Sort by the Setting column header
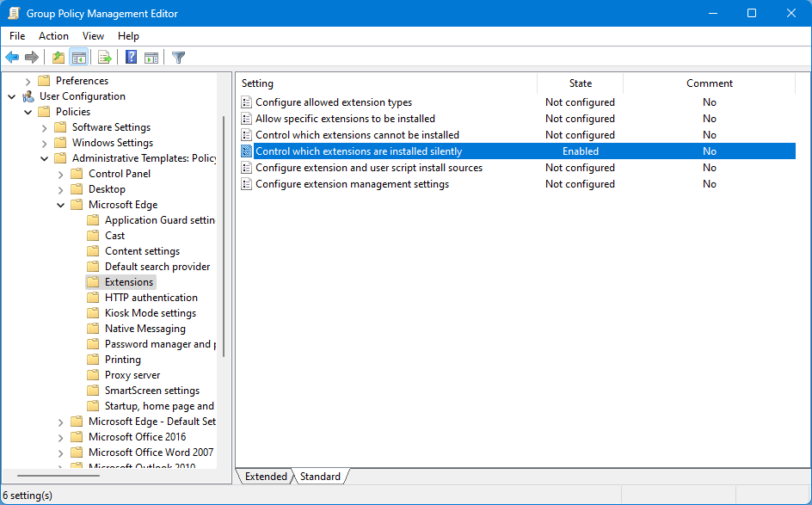812x505 pixels. click(x=386, y=83)
